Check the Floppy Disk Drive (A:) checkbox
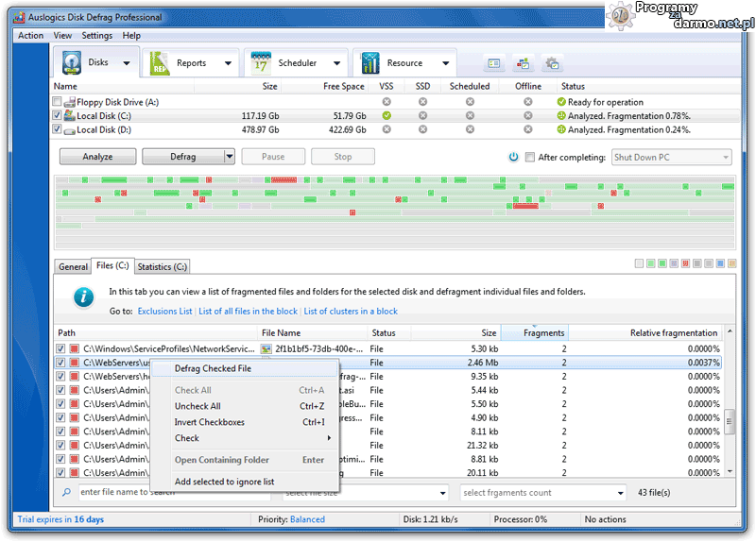Screen dimensions: 756x542 [58, 102]
